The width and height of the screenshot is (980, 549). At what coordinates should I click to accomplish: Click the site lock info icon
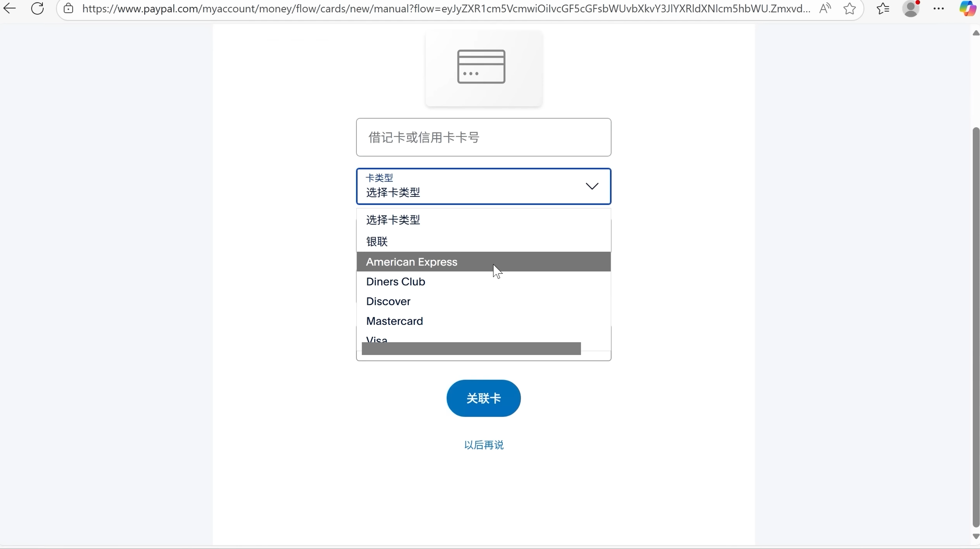point(69,8)
